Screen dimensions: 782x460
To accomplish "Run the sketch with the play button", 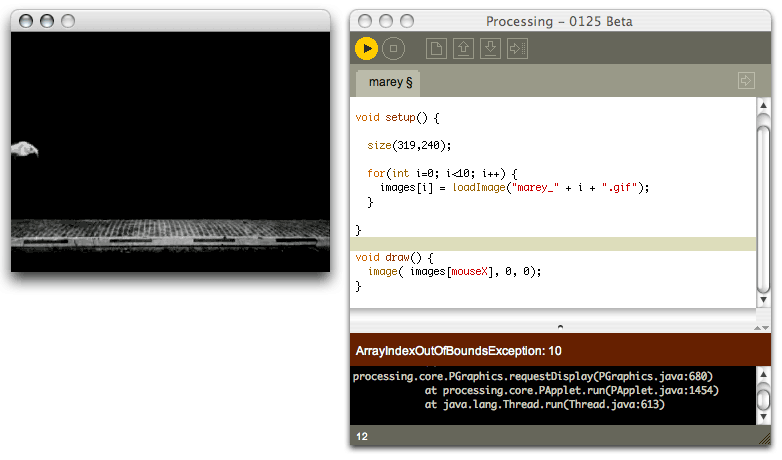I will (366, 48).
